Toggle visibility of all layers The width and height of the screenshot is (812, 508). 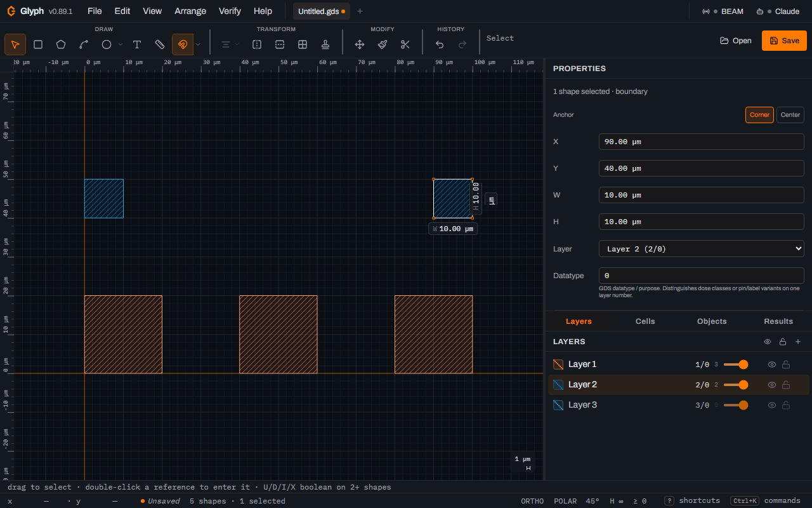click(x=768, y=342)
